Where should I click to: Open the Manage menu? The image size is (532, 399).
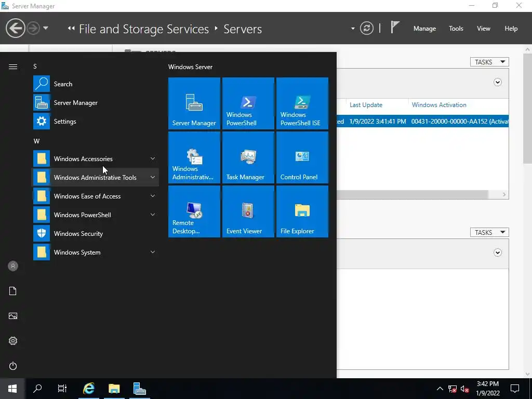pos(424,29)
